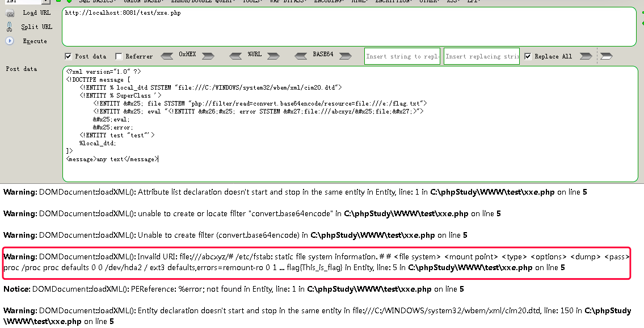Click the decode arrow left of %URL

point(235,56)
